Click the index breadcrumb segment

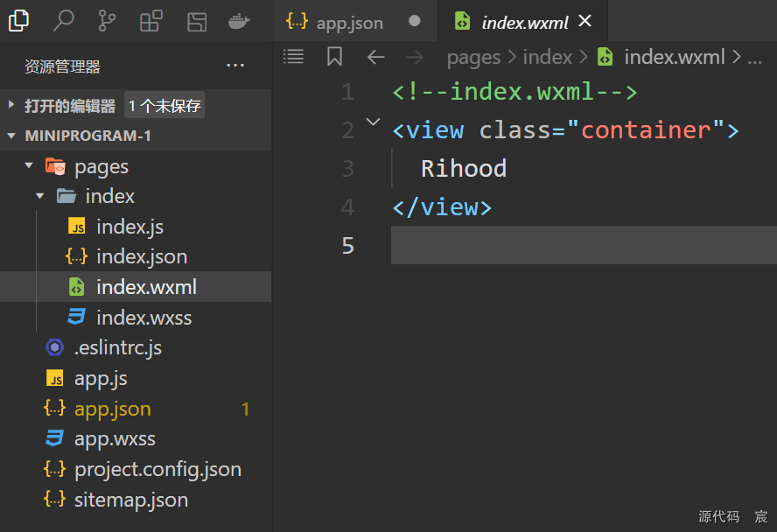click(x=548, y=57)
